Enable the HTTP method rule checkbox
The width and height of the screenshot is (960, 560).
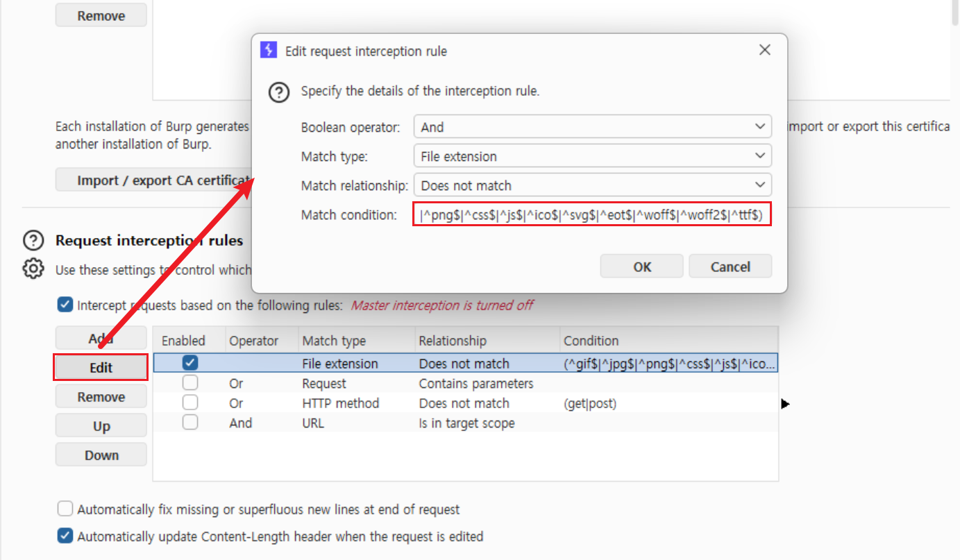pos(190,402)
